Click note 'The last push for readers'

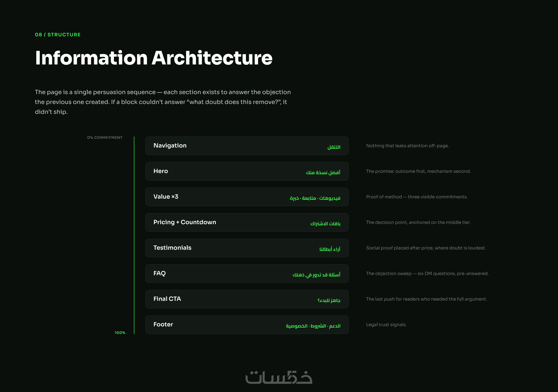click(427, 299)
